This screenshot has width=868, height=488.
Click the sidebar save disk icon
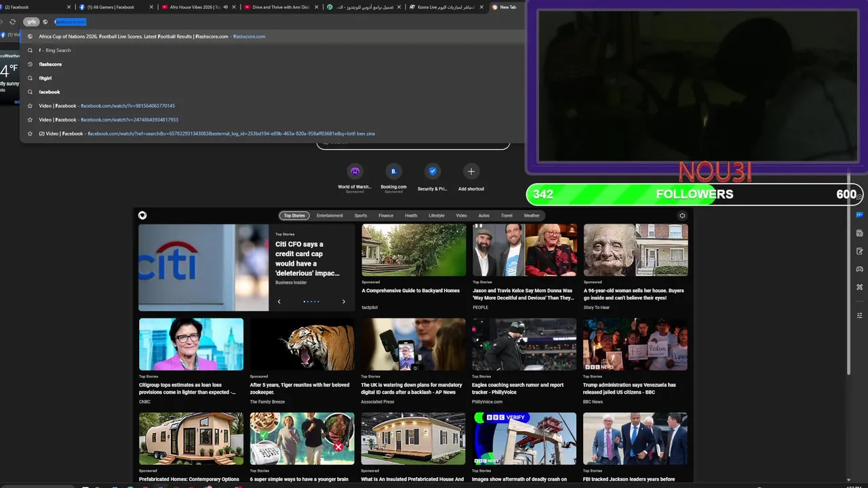point(859,233)
